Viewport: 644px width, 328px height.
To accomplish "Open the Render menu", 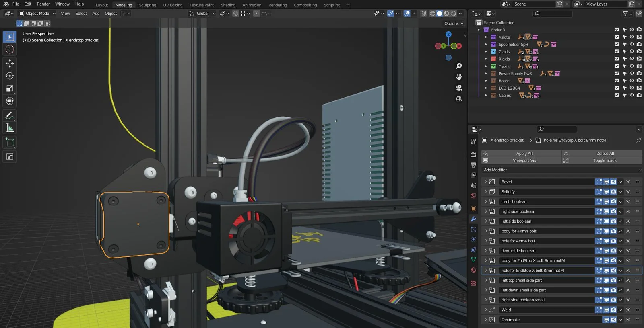I will tap(43, 4).
